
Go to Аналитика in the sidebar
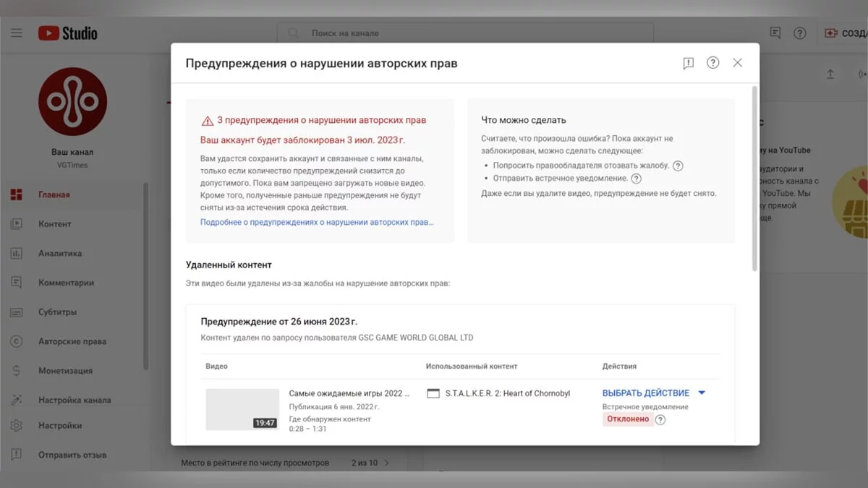point(60,254)
